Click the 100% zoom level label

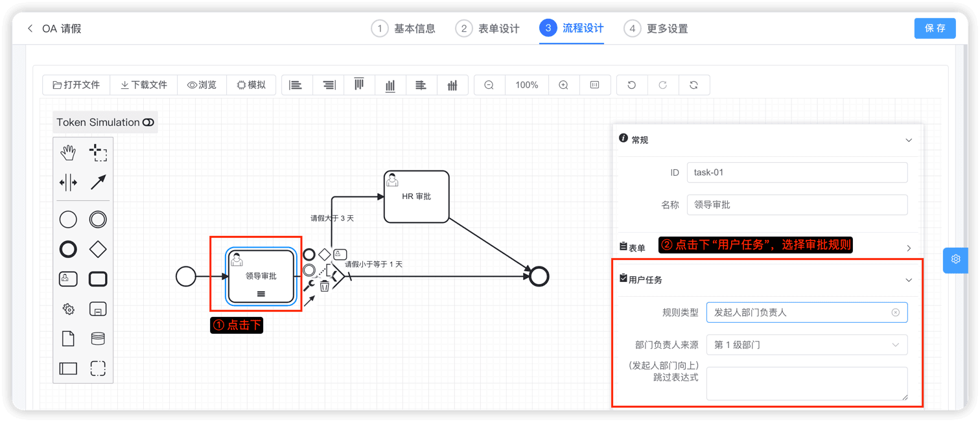(527, 85)
